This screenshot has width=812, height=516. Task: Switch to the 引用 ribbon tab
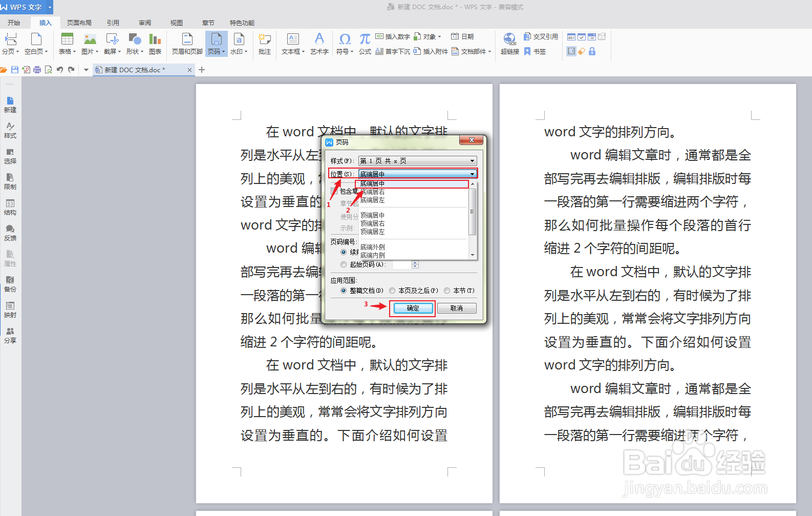pos(113,23)
